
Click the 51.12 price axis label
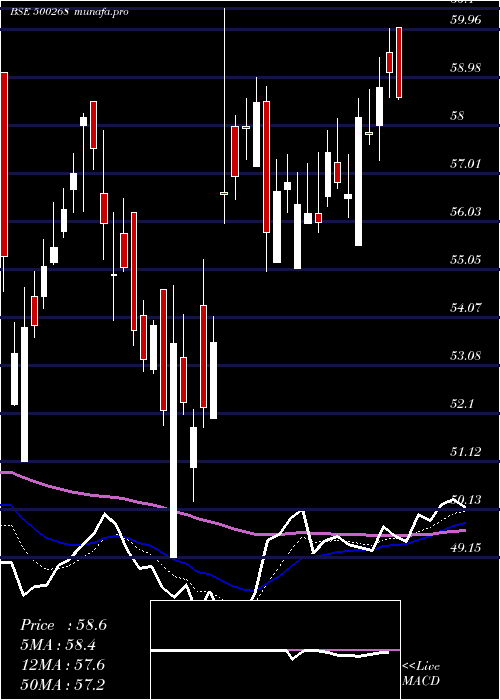[466, 452]
